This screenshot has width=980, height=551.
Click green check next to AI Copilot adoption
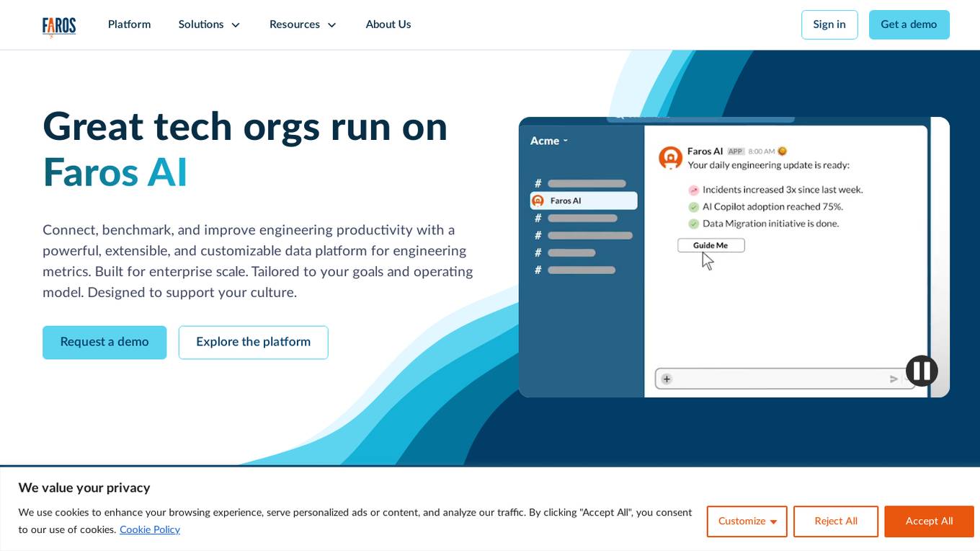pos(694,207)
